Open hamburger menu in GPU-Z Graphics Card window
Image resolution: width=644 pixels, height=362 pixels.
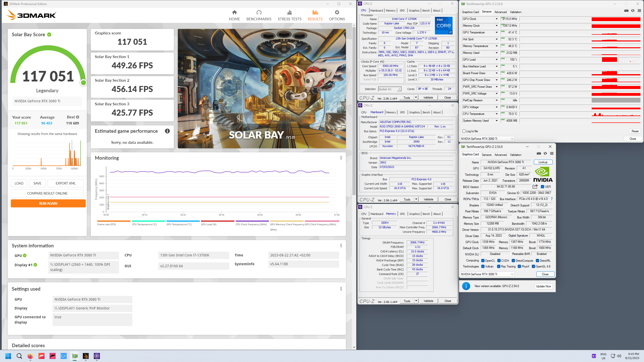pos(552,154)
